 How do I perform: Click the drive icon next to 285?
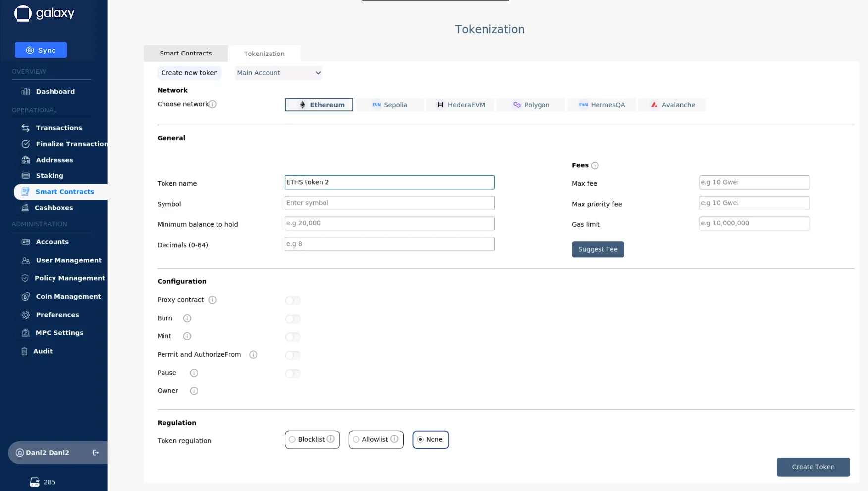[x=35, y=482]
